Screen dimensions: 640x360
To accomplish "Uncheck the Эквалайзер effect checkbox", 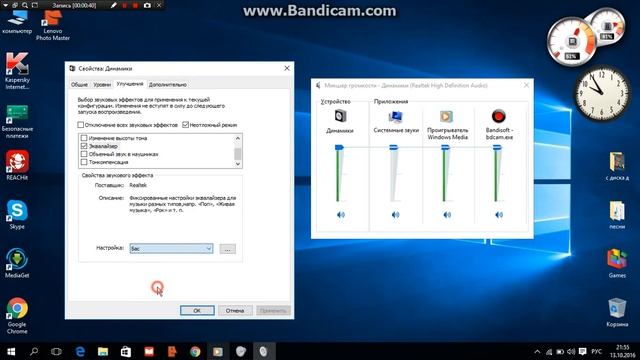I will click(84, 146).
